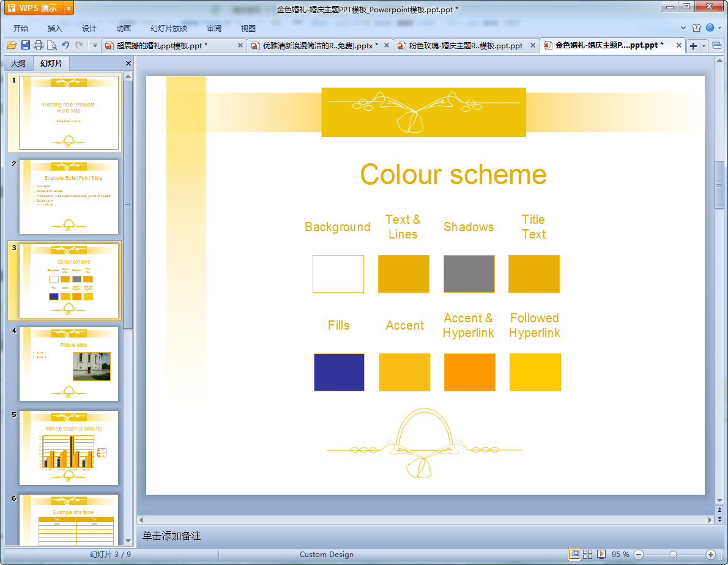Expand the quick access toolbar dropdown
The height and width of the screenshot is (565, 728).
pyautogui.click(x=95, y=45)
